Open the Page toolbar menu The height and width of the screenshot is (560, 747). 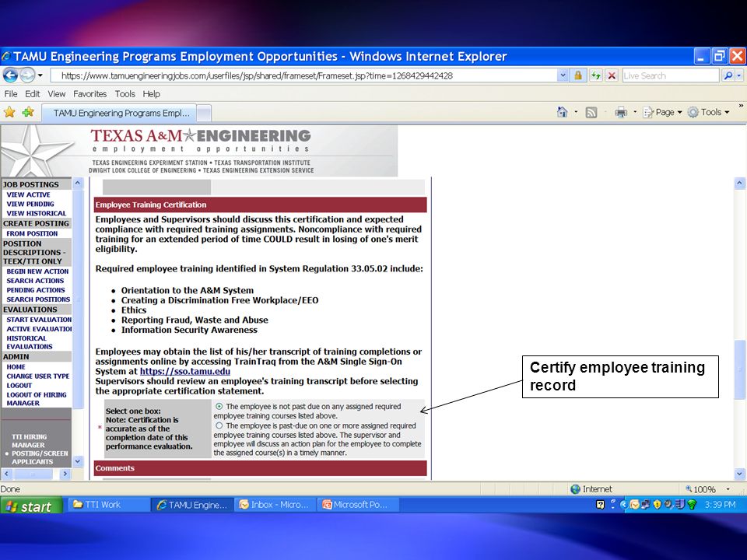tap(663, 112)
